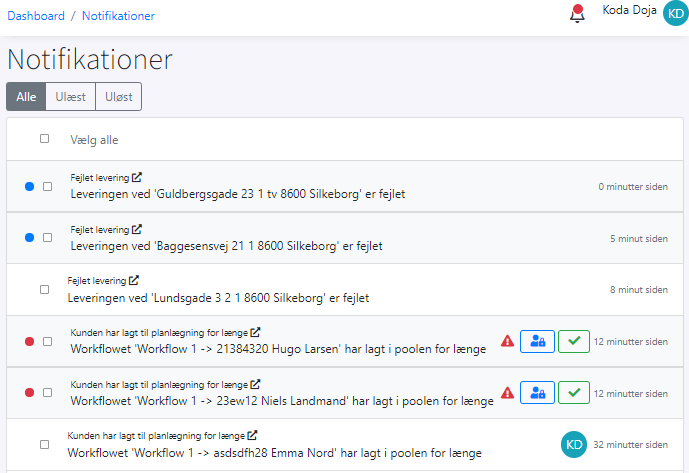Viewport: 689px width, 473px height.
Task: Switch to the Alle filter tab
Action: click(x=26, y=97)
